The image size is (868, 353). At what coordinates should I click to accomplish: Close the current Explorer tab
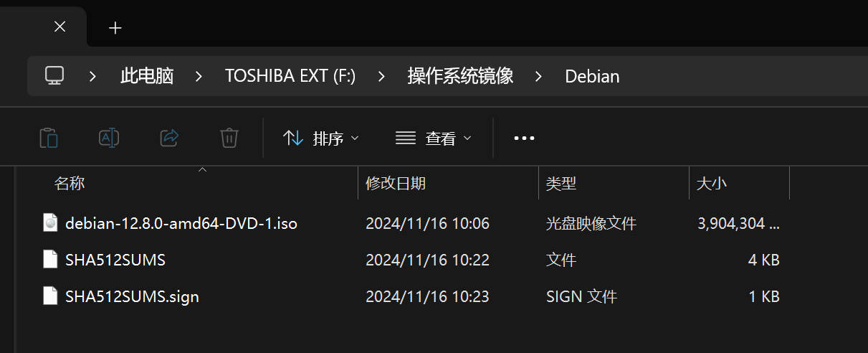(x=60, y=27)
